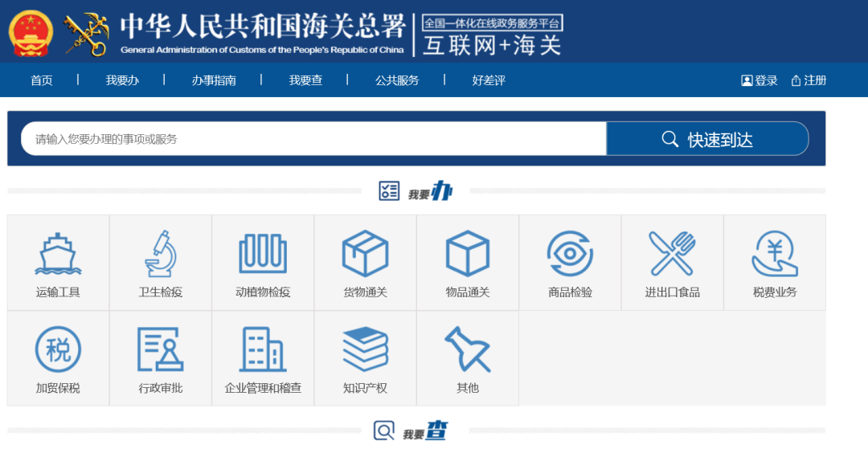868x449 pixels.
Task: Click the national emblem logo
Action: (31, 35)
